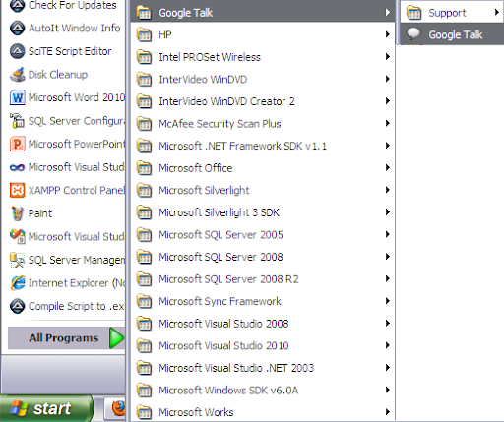The width and height of the screenshot is (504, 422).
Task: Click the XAMPP Control Panel label
Action: coord(77,190)
